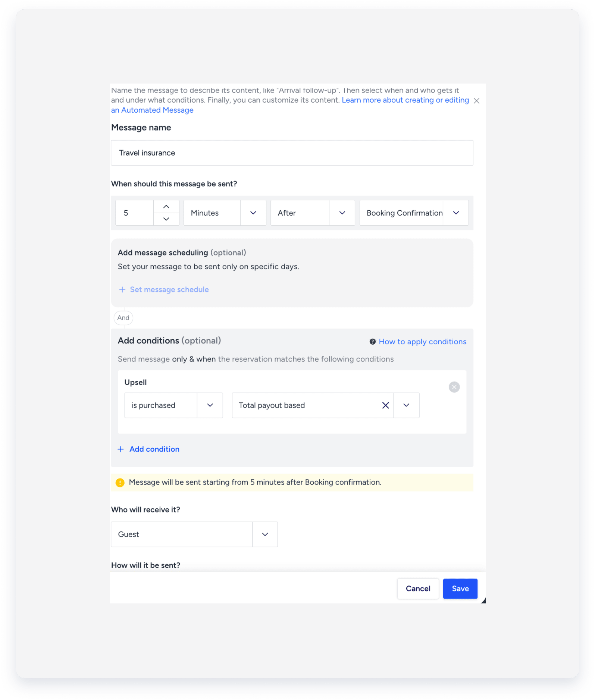The width and height of the screenshot is (595, 700).
Task: Remove the Upsell condition with the circled X
Action: coord(454,387)
